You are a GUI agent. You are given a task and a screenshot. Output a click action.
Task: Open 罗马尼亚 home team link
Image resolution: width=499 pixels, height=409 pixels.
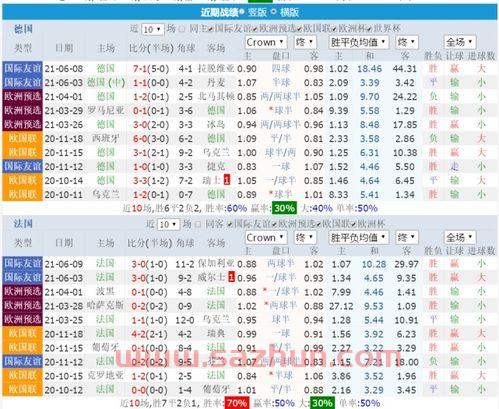click(106, 110)
